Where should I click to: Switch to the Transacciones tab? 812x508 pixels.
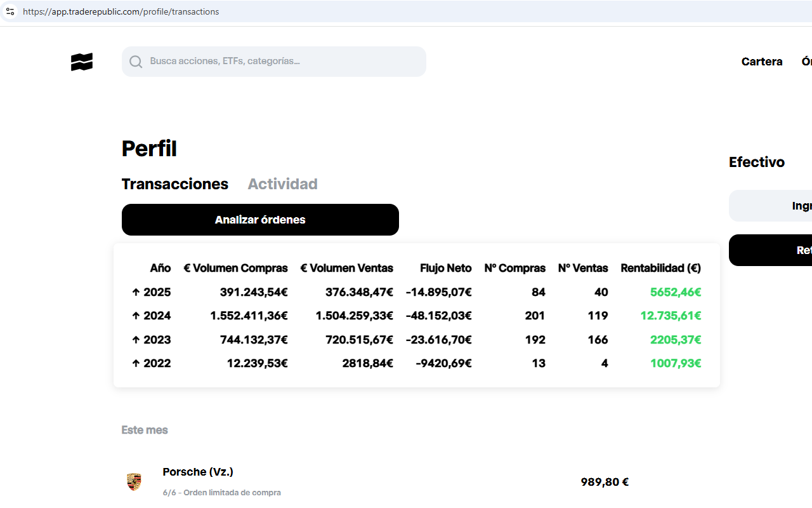174,184
